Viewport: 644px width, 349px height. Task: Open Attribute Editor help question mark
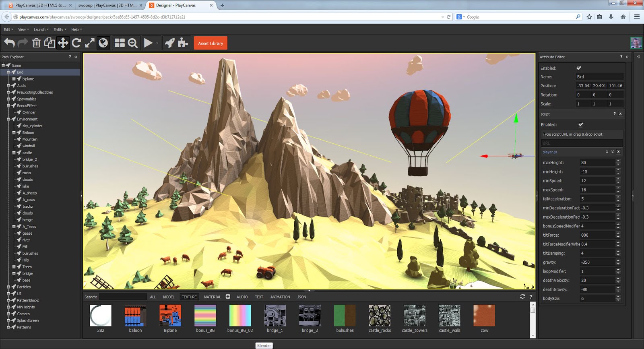coord(621,57)
